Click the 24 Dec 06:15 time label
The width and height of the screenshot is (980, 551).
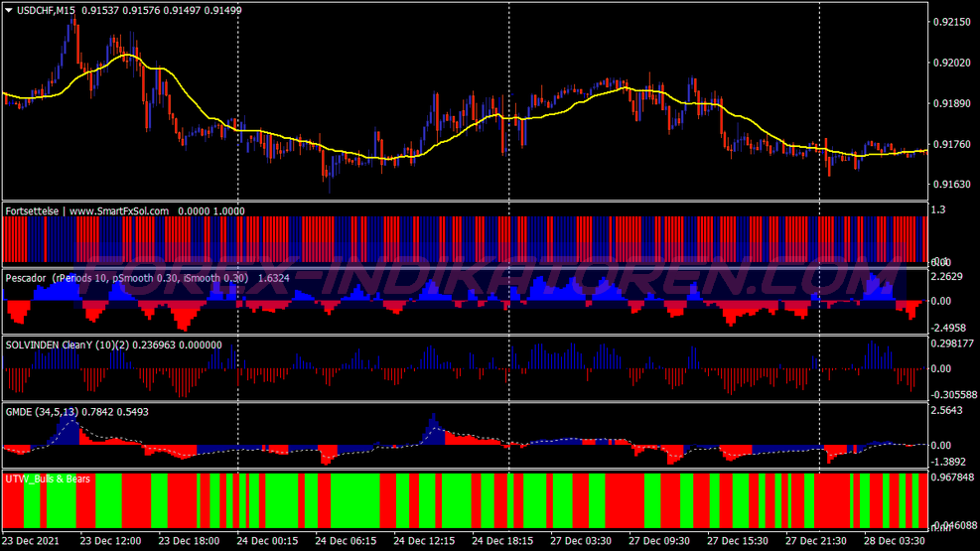coord(346,541)
